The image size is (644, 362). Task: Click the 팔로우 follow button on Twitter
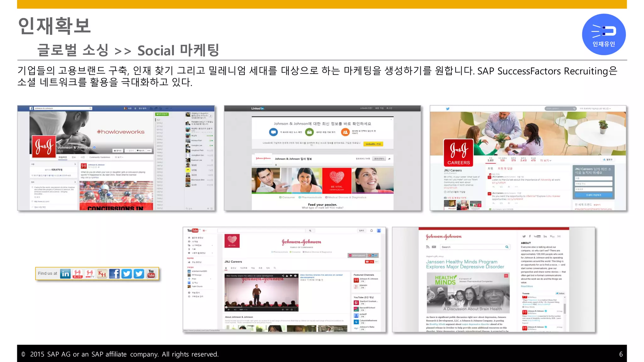[608, 160]
